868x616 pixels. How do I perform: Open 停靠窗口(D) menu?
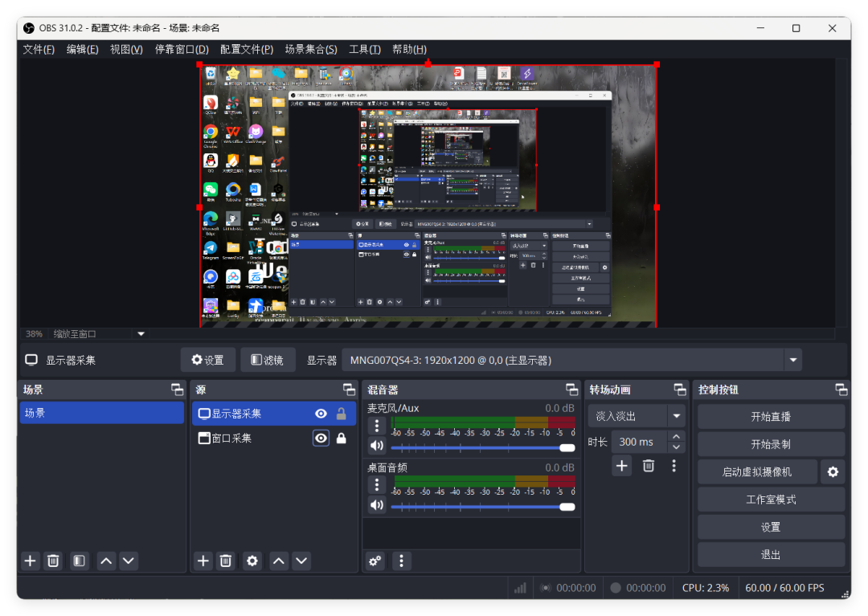[x=182, y=49]
